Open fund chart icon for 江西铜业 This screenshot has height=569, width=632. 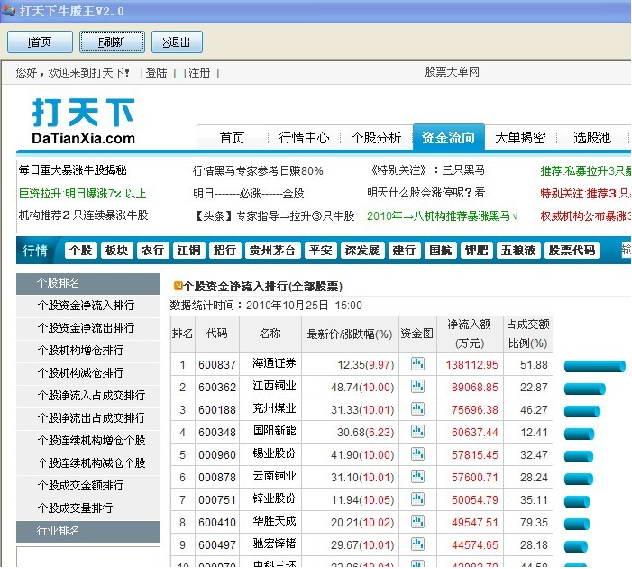point(418,386)
